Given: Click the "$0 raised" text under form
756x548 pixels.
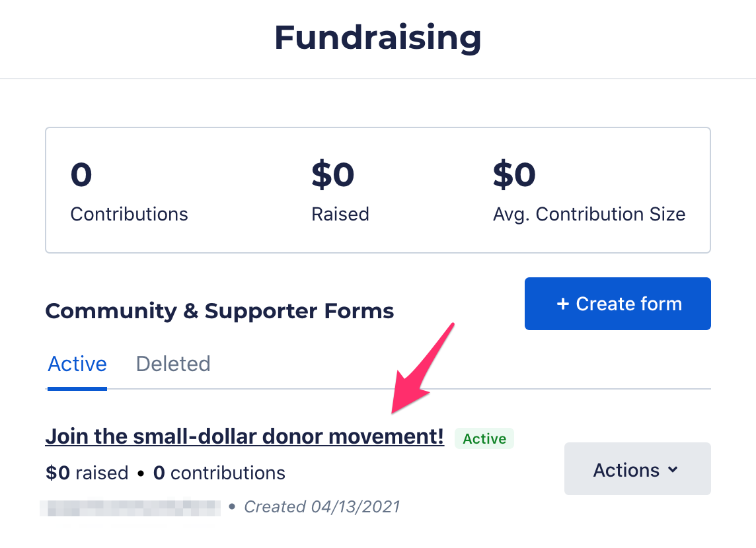Looking at the screenshot, I should click(87, 473).
